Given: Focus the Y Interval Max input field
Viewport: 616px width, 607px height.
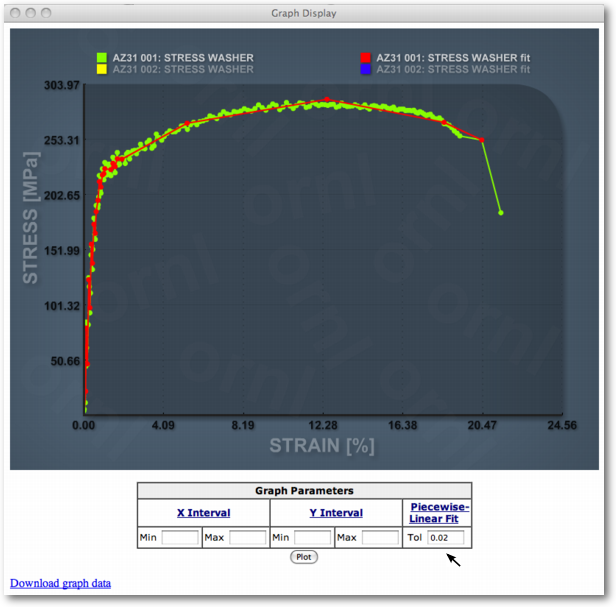Looking at the screenshot, I should click(379, 538).
